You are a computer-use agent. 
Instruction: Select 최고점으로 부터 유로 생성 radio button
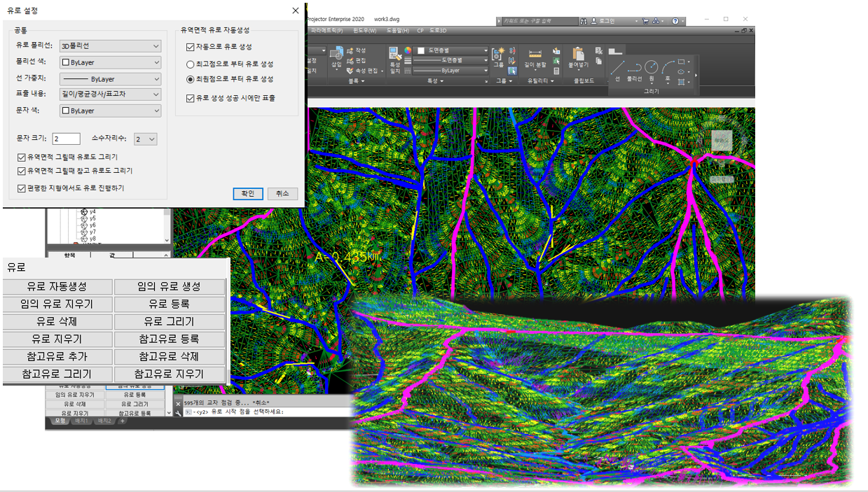191,64
